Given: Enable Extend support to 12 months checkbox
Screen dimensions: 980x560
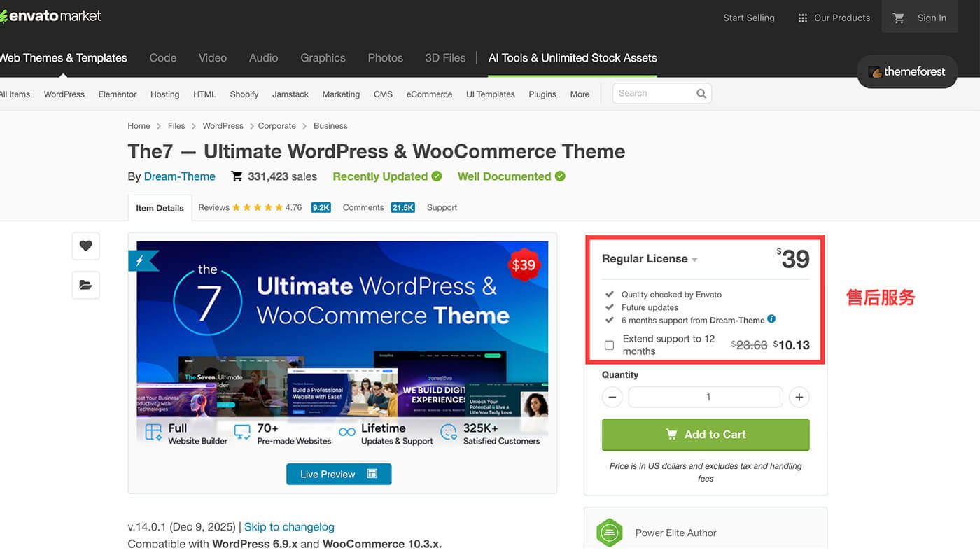Looking at the screenshot, I should point(609,345).
